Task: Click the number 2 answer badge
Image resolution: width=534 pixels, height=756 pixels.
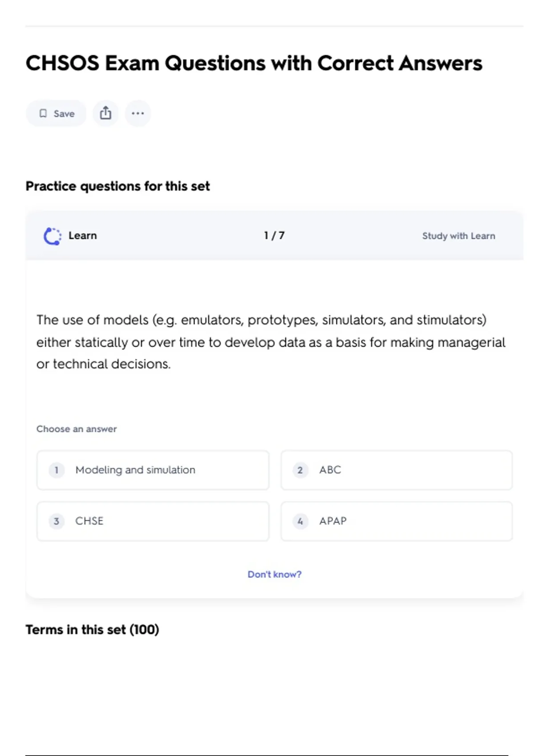Action: click(300, 470)
